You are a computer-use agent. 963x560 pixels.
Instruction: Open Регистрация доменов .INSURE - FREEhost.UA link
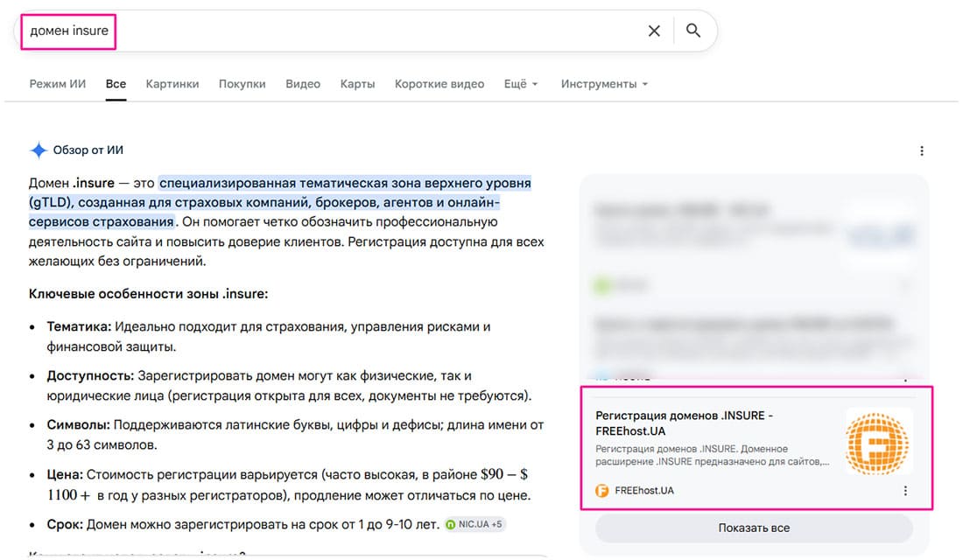[x=685, y=423]
